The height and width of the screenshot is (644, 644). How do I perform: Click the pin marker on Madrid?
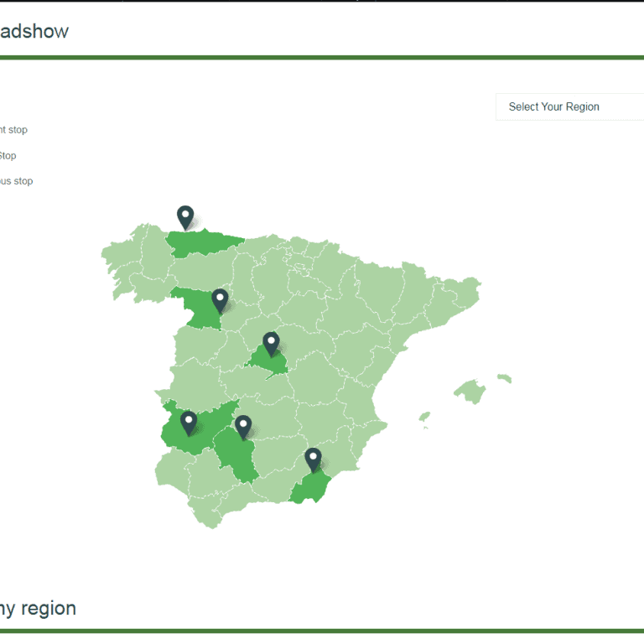point(271,343)
